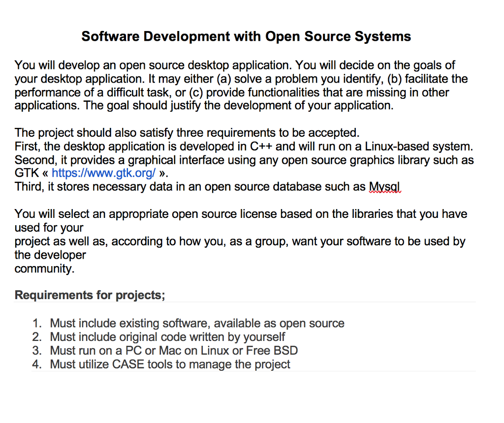
Task: Click the document title heading
Action: point(246,36)
